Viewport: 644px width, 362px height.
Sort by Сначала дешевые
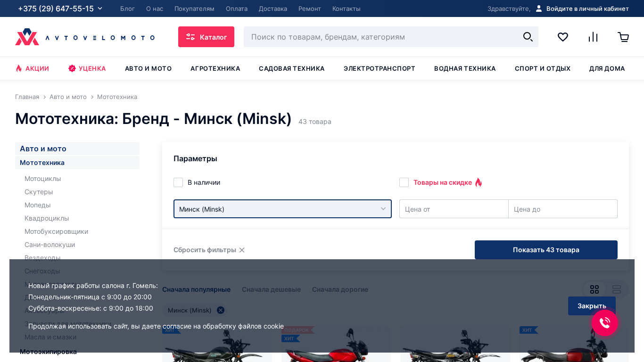coord(271,289)
